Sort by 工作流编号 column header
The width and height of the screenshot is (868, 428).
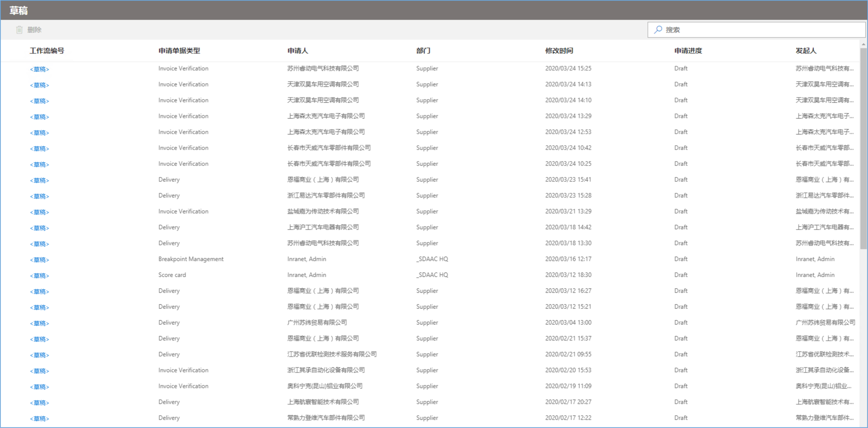point(47,50)
